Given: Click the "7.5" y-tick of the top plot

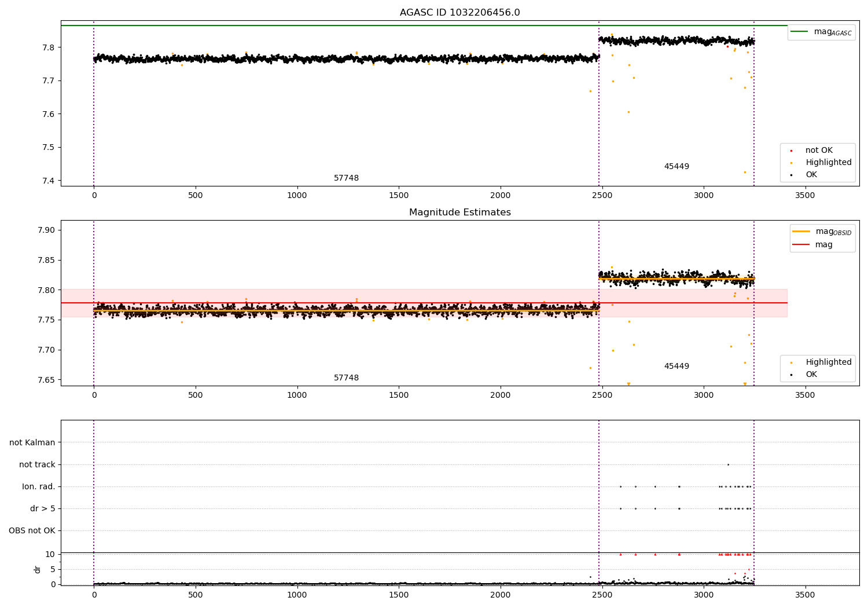Looking at the screenshot, I should point(50,147).
